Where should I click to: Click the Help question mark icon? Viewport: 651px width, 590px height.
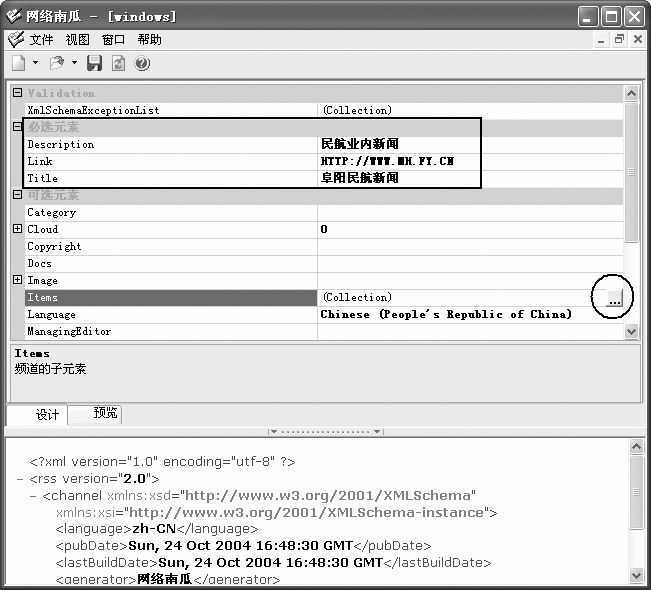pyautogui.click(x=142, y=63)
